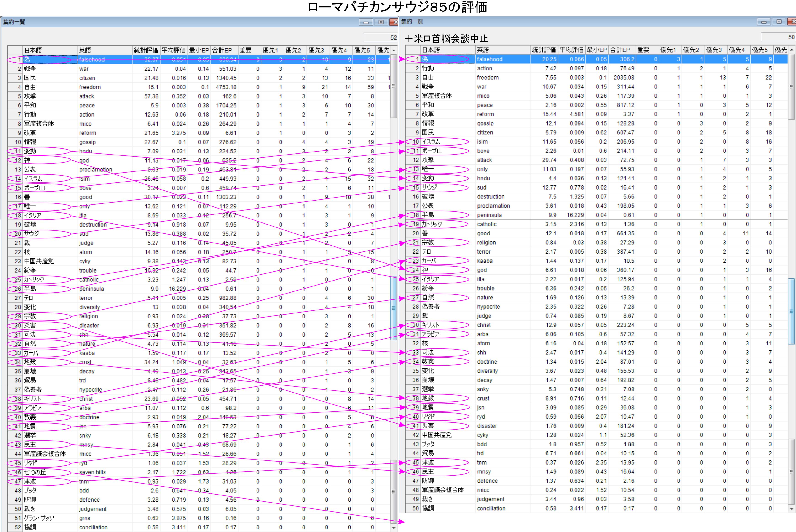This screenshot has width=796, height=532.
Task: Sort left table by 統計評価 column
Action: (146, 50)
